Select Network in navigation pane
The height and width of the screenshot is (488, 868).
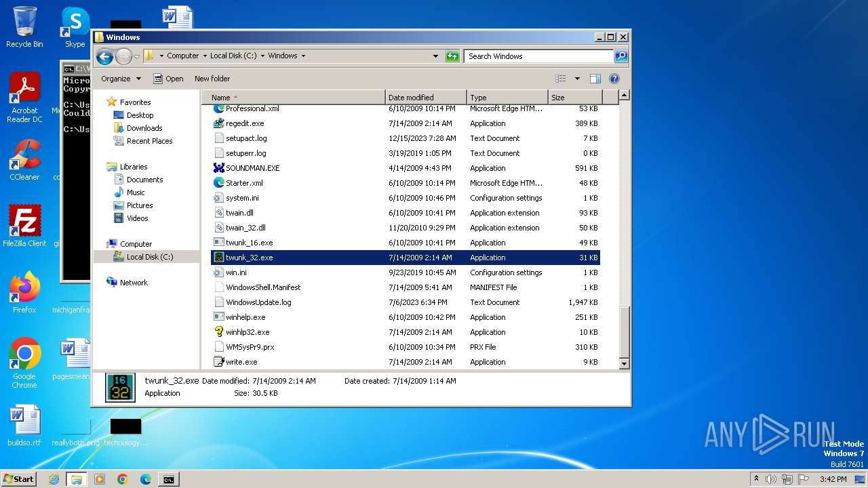pos(134,283)
